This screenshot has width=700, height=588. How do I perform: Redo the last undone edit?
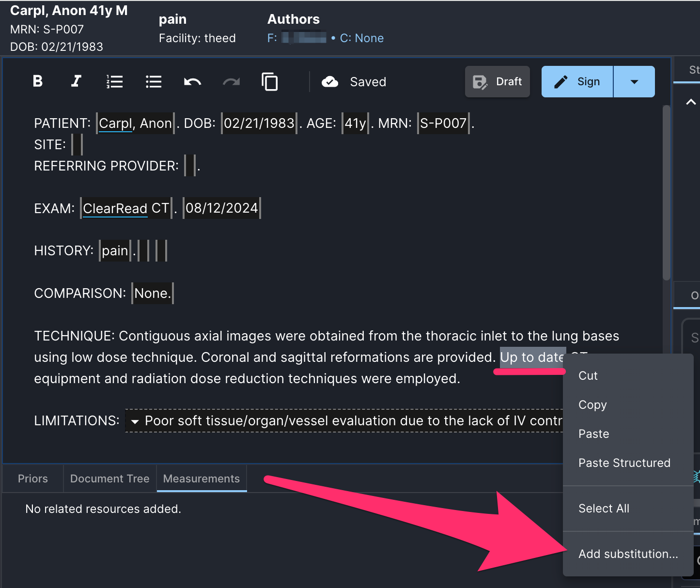231,82
